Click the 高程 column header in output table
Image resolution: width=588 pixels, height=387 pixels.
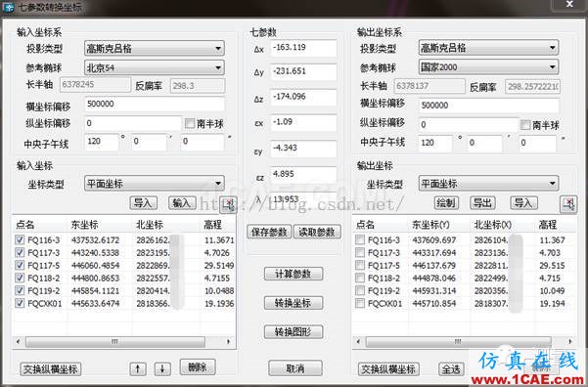(548, 225)
